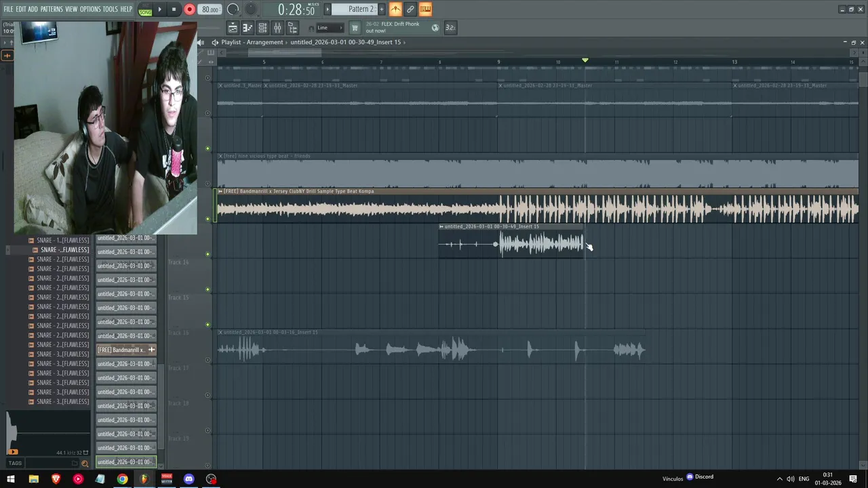Open the Line snap dropdown

click(330, 28)
